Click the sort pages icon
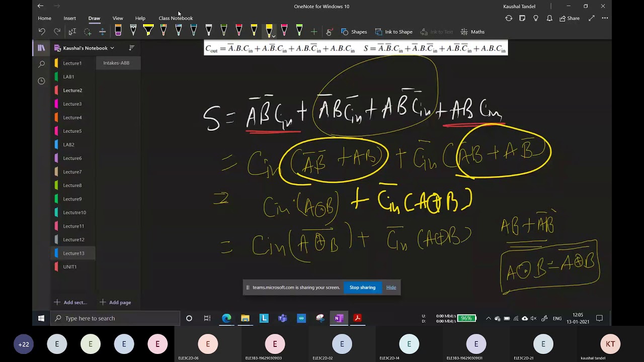Image resolution: width=644 pixels, height=362 pixels. (x=132, y=48)
